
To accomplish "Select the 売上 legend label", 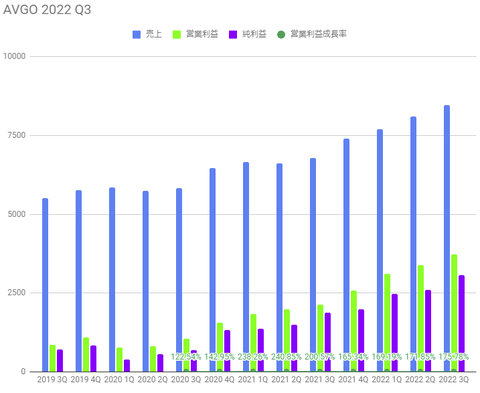I will [154, 34].
